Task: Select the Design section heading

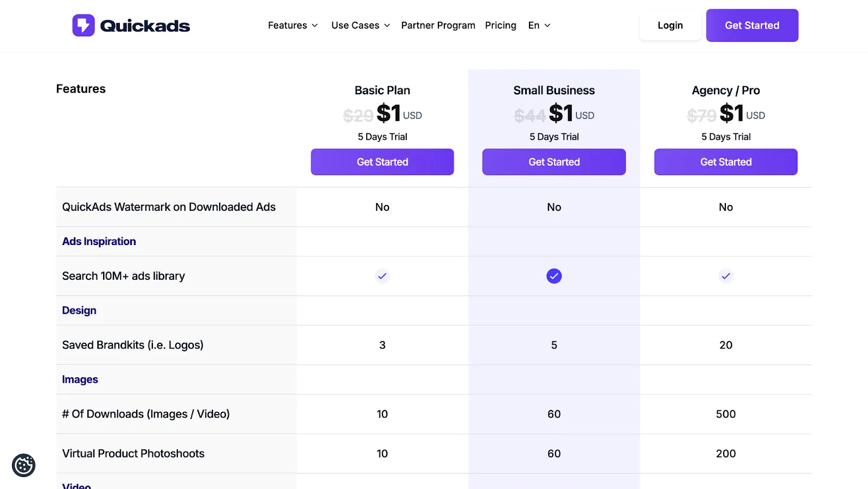Action: pos(79,311)
